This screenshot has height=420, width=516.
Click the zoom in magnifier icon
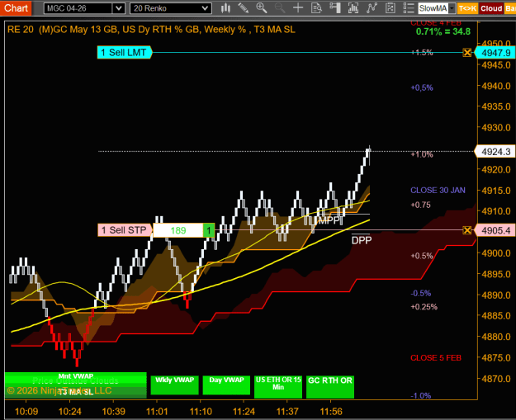point(262,8)
